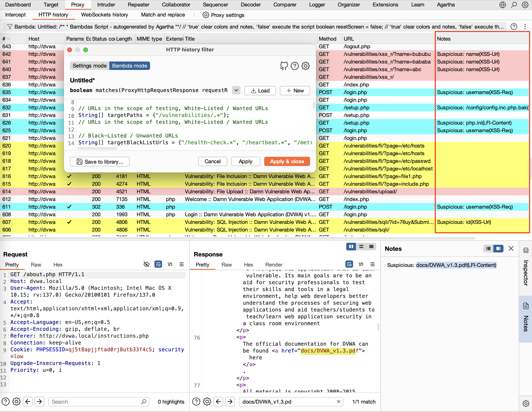532x412 pixels.
Task: Dock Notes panel to the right side
Action: click(x=498, y=249)
